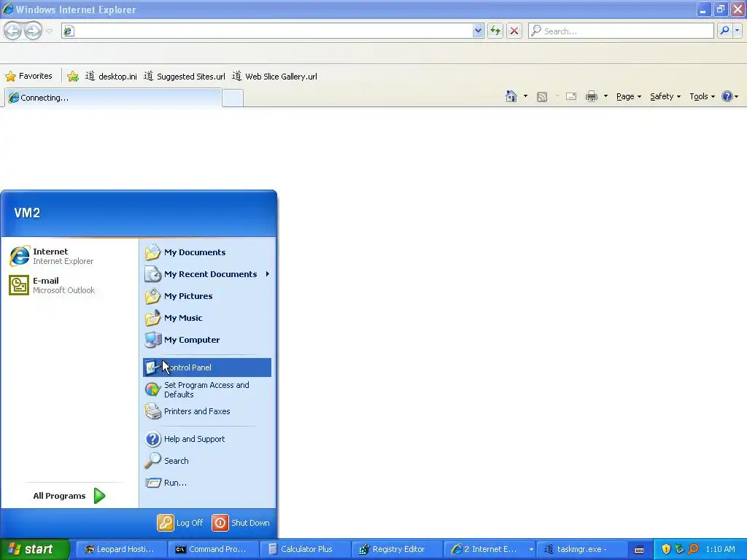Open Help and Support
Viewport: 747px width, 560px height.
pos(206,439)
